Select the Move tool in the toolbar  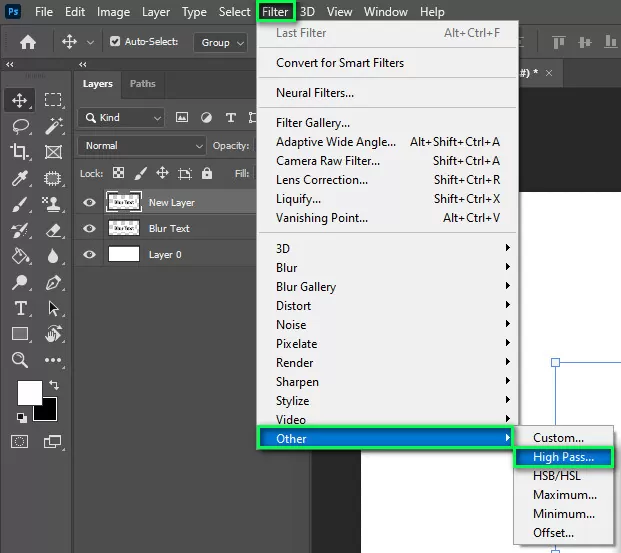click(19, 100)
